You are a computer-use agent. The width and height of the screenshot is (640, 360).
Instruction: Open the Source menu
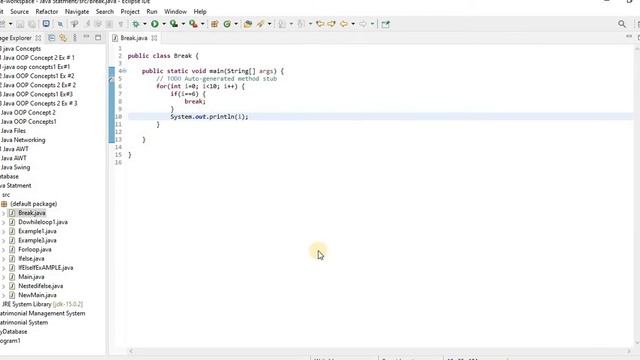click(x=19, y=11)
